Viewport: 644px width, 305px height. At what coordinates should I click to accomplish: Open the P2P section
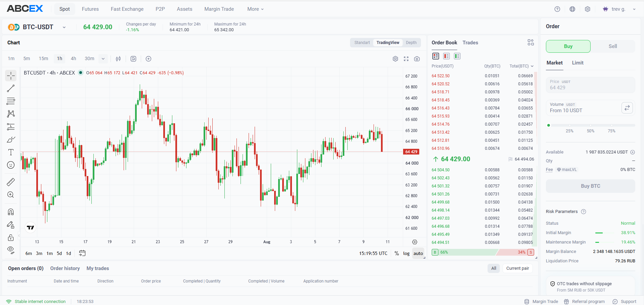(x=160, y=9)
